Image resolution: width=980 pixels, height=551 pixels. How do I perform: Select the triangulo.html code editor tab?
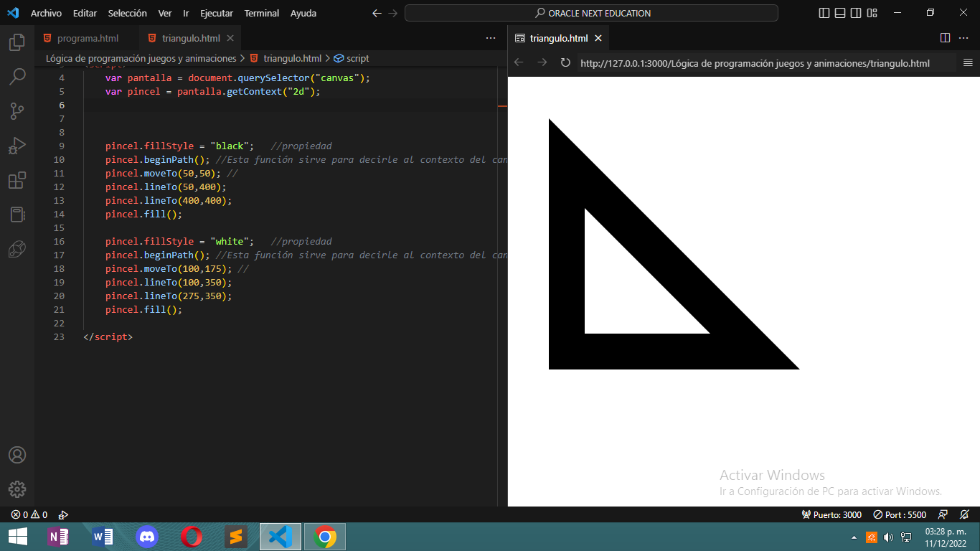(191, 38)
